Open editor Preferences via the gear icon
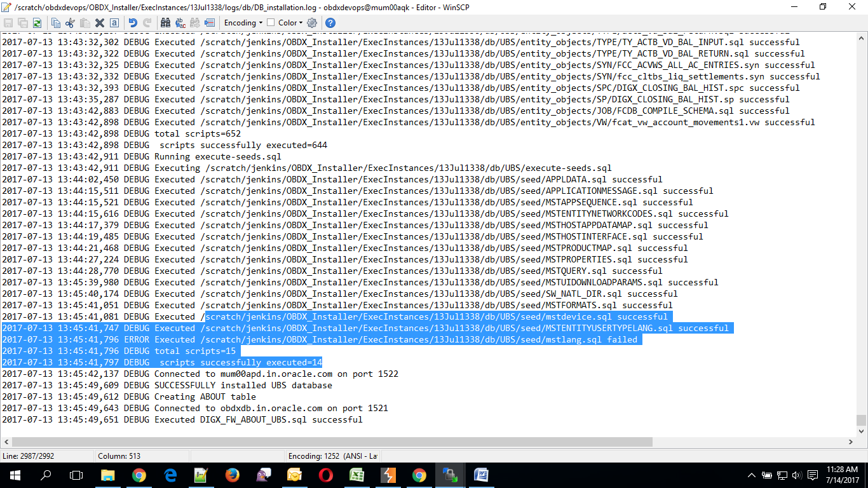This screenshot has height=488, width=868. [311, 23]
